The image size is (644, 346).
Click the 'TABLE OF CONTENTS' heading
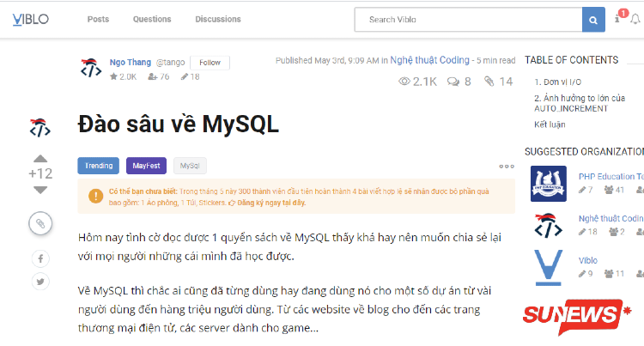click(x=571, y=60)
